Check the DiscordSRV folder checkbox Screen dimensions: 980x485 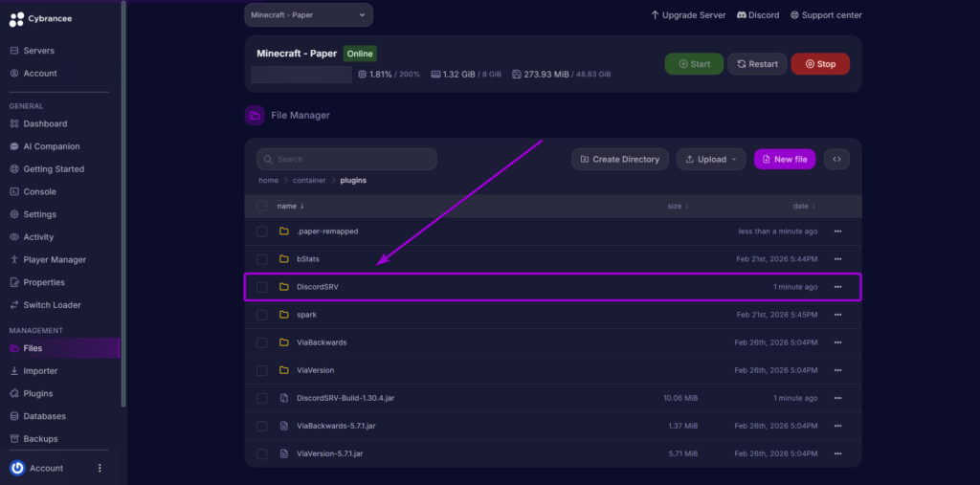point(262,287)
